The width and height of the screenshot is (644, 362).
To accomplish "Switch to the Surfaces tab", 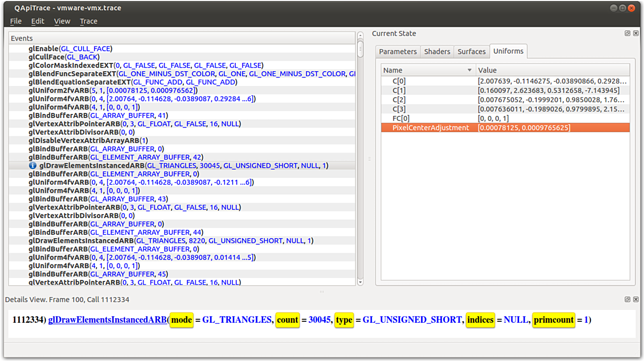I will pyautogui.click(x=471, y=52).
